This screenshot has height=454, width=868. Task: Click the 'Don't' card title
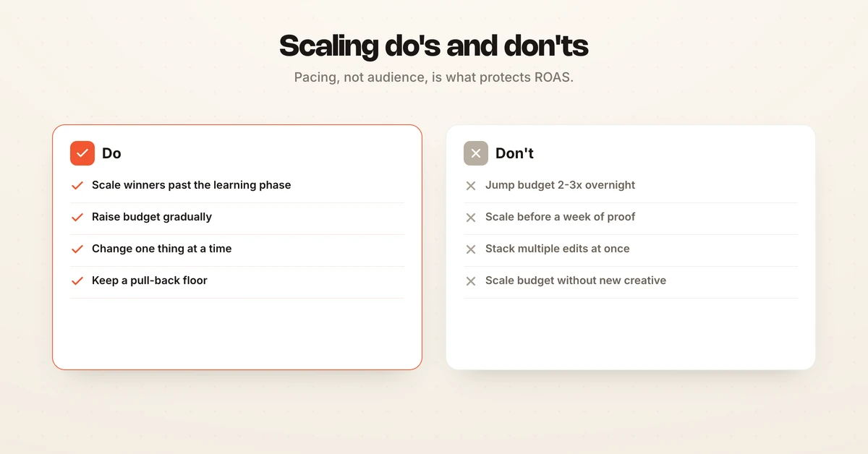[514, 153]
